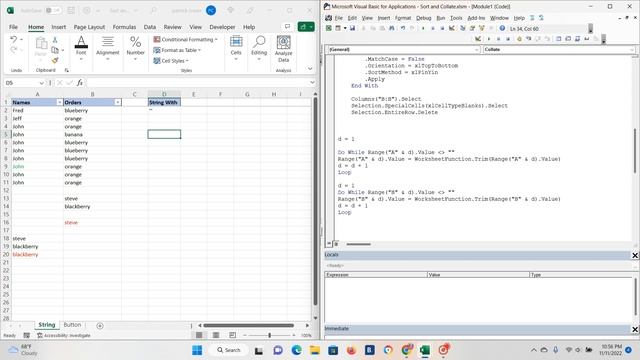Click the Immediate Window icon in debug toolbar
Image resolution: width=640 pixels, height=360 pixels.
(x=568, y=39)
